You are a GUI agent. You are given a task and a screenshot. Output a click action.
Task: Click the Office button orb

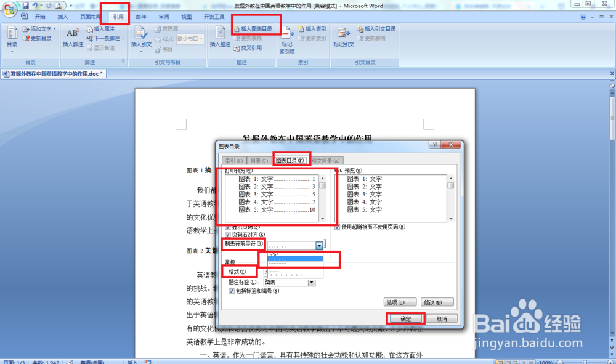tap(9, 9)
